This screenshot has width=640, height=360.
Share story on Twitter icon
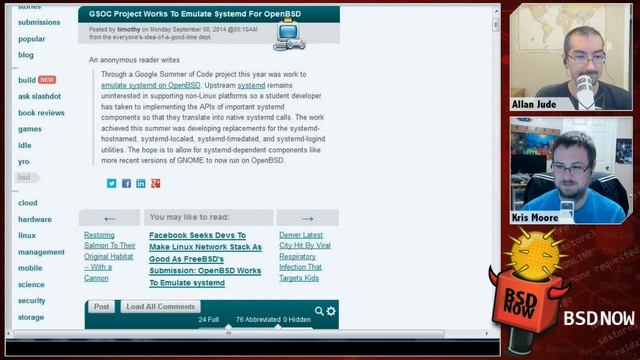[x=111, y=183]
